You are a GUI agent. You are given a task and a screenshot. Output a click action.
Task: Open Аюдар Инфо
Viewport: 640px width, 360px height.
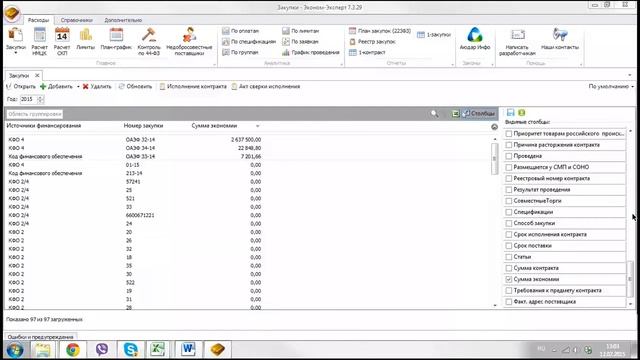pyautogui.click(x=475, y=39)
